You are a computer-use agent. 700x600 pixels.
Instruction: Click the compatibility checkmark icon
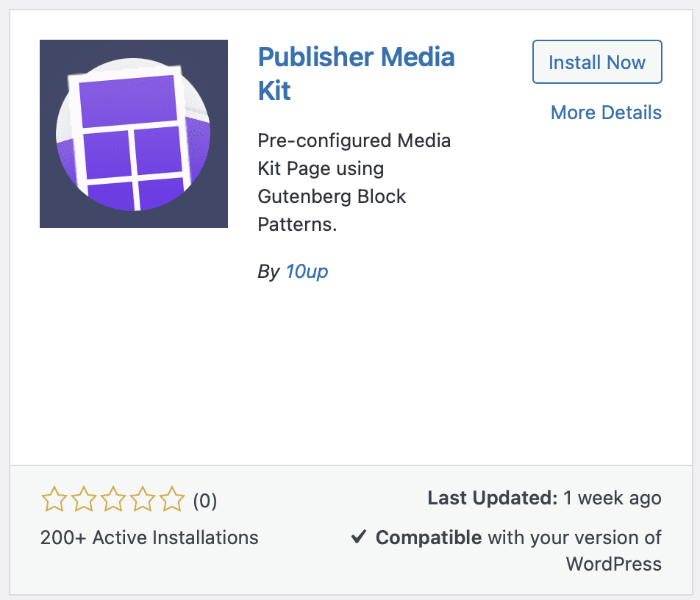click(359, 537)
